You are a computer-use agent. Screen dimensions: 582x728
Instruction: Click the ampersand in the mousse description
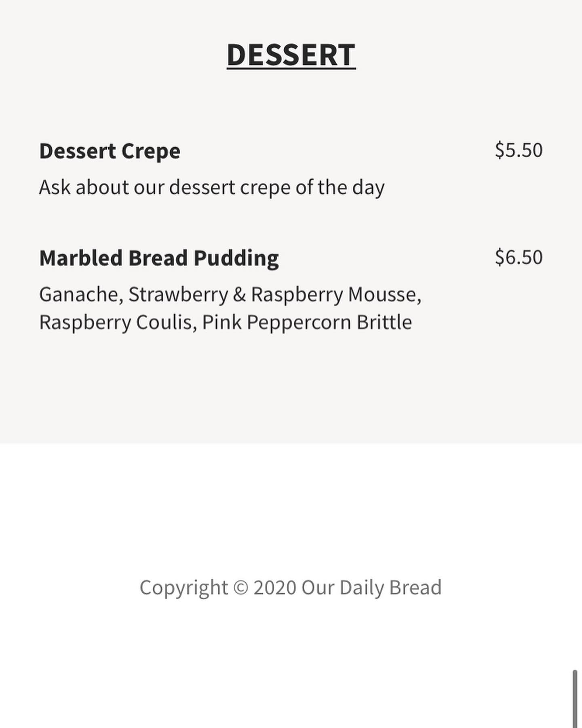point(239,294)
